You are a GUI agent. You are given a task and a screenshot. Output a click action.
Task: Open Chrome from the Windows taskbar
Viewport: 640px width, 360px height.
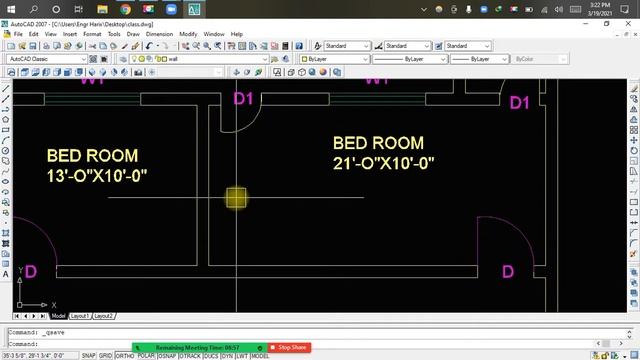click(x=126, y=9)
